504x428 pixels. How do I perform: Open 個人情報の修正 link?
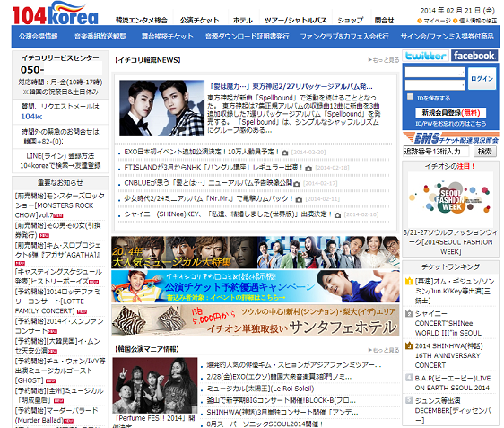point(478,21)
